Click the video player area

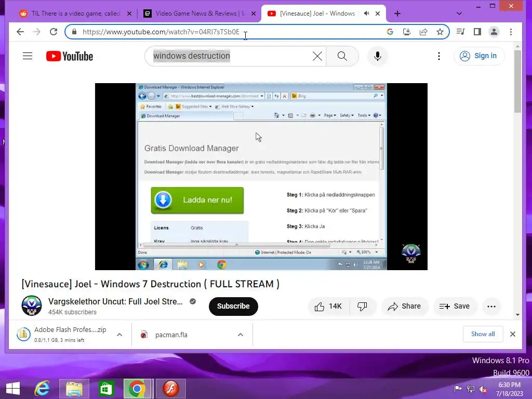point(261,177)
